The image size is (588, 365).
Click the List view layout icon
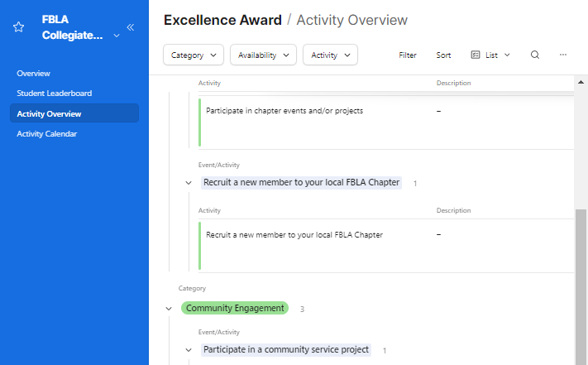(x=476, y=55)
